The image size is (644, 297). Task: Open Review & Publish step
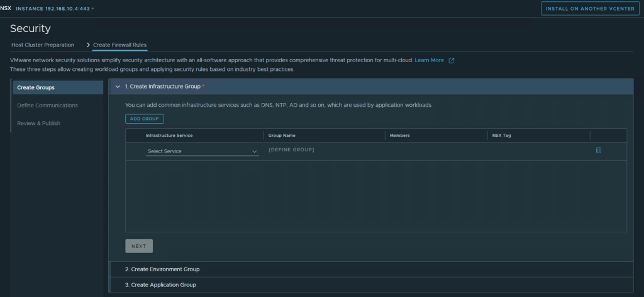[x=39, y=123]
